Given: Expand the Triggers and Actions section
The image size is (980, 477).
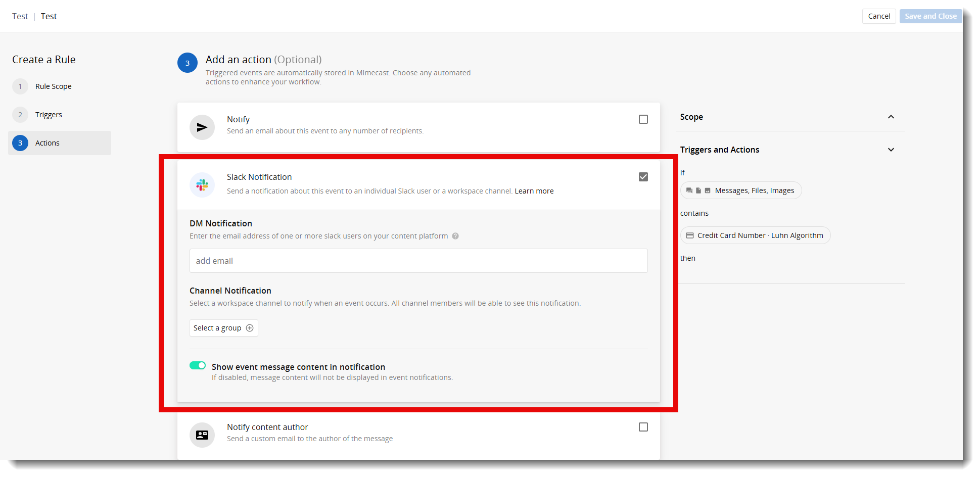Looking at the screenshot, I should [x=891, y=150].
